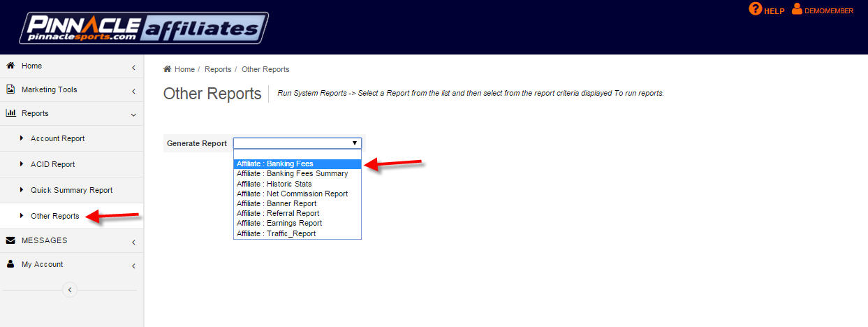Viewport: 868px width, 327px height.
Task: Select Affiliate : Traffic_Report option
Action: click(297, 233)
